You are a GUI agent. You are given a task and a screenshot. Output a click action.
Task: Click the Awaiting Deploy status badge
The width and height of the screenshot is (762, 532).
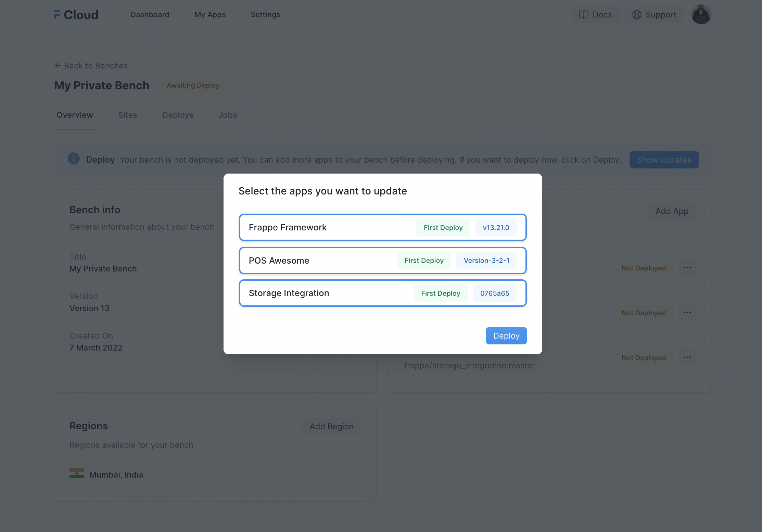tap(193, 85)
